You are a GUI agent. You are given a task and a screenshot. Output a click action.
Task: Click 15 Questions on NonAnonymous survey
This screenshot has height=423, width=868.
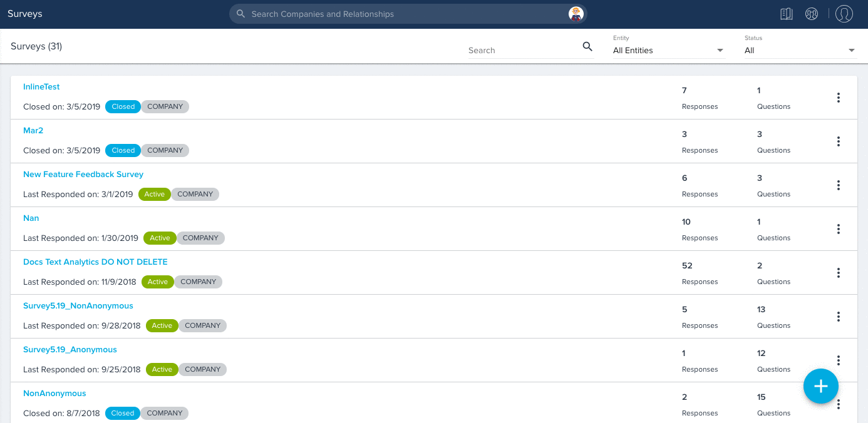(x=774, y=404)
